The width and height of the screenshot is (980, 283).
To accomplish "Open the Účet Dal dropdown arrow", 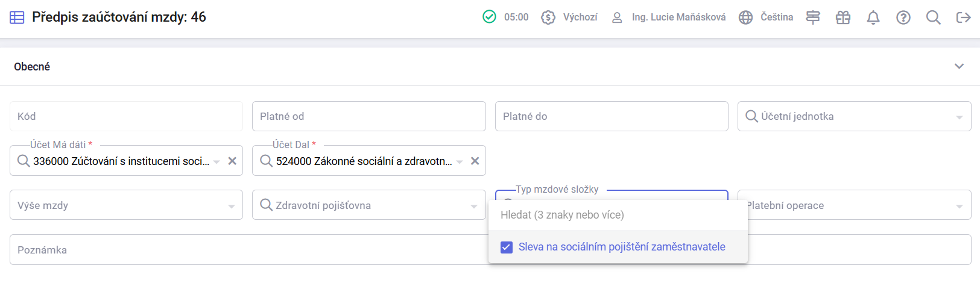I will 460,161.
